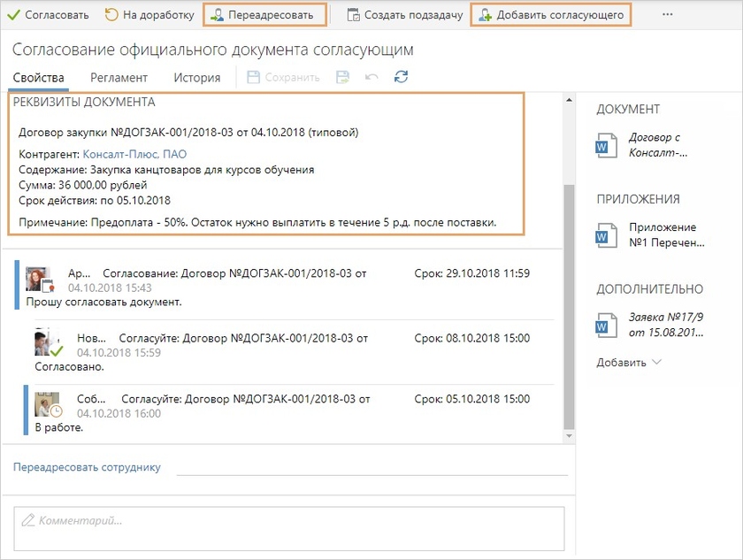Viewport: 743px width, 560px height.
Task: Expand the Добавить dropdown
Action: (x=629, y=363)
